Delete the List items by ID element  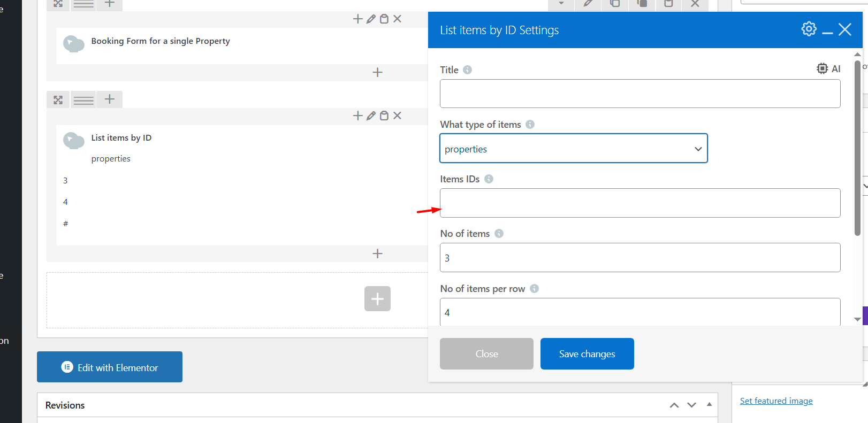click(397, 116)
